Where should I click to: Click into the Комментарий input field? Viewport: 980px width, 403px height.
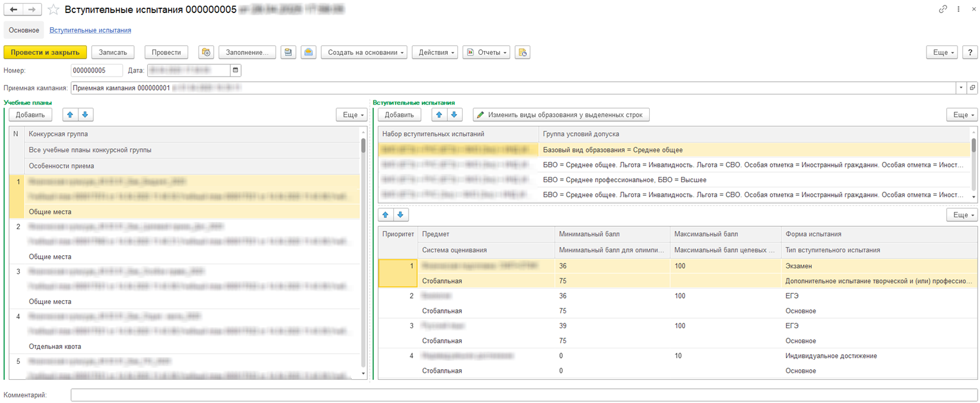[x=523, y=395]
